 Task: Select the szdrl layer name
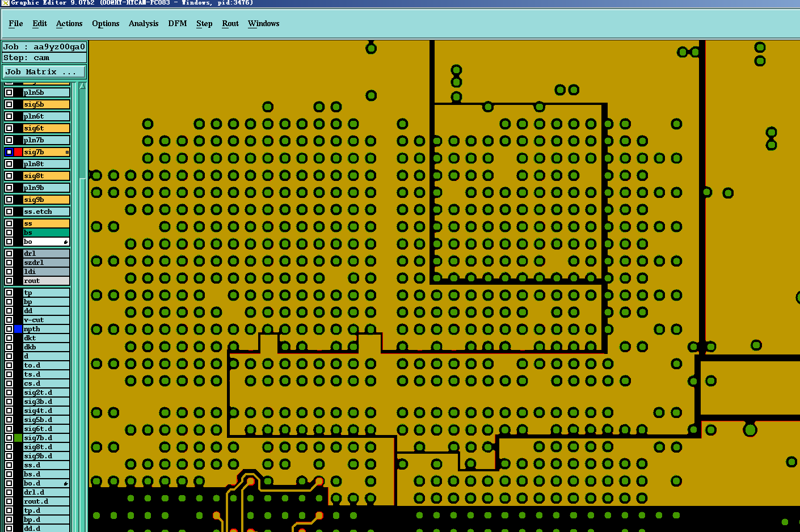coord(46,263)
